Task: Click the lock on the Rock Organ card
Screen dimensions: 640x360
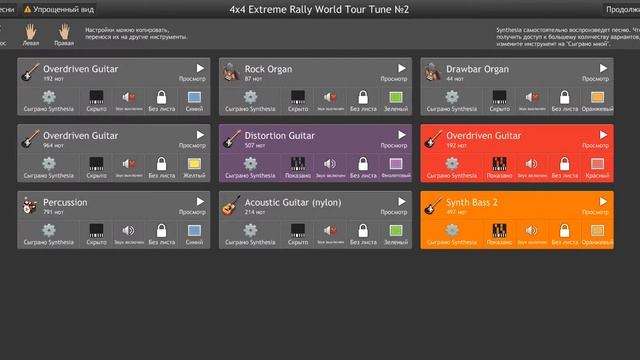Action: pos(363,97)
